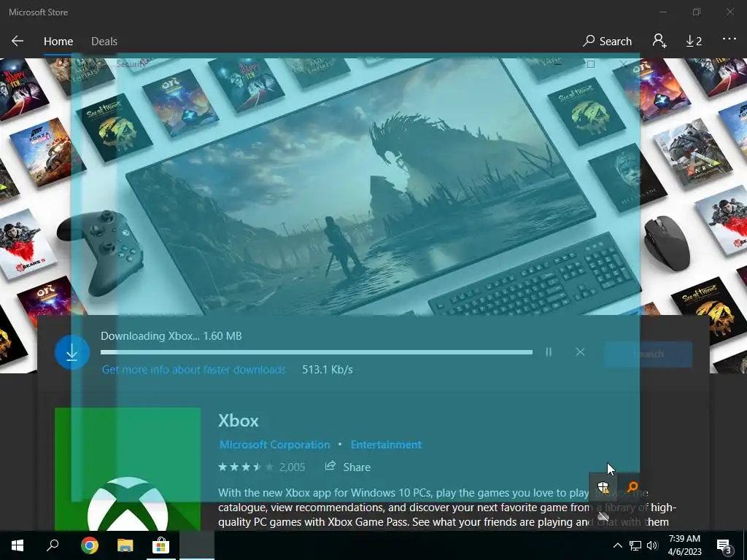This screenshot has height=560, width=747.
Task: Open Windows Security shield tray icon
Action: (x=603, y=486)
